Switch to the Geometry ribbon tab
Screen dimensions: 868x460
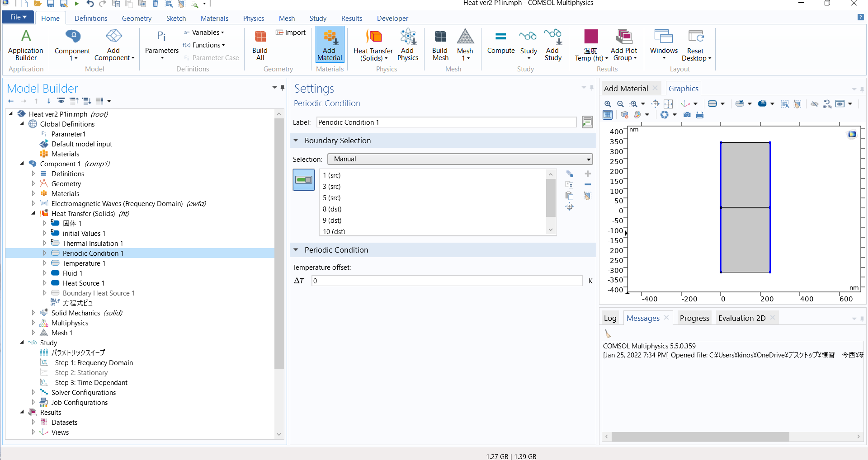pos(137,19)
